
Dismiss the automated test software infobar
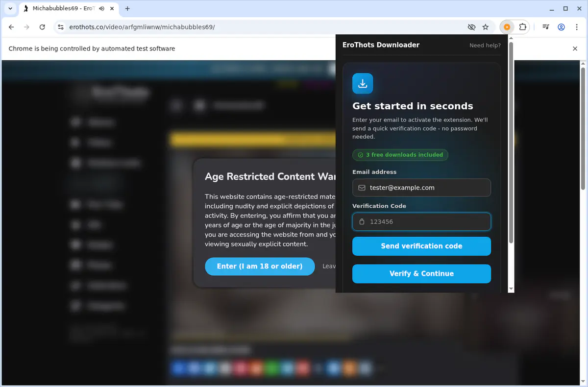(575, 48)
